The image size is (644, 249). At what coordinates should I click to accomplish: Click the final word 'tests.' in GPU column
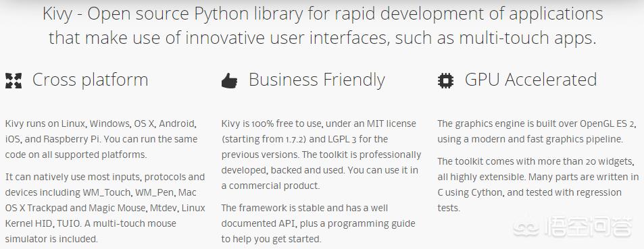click(x=449, y=208)
